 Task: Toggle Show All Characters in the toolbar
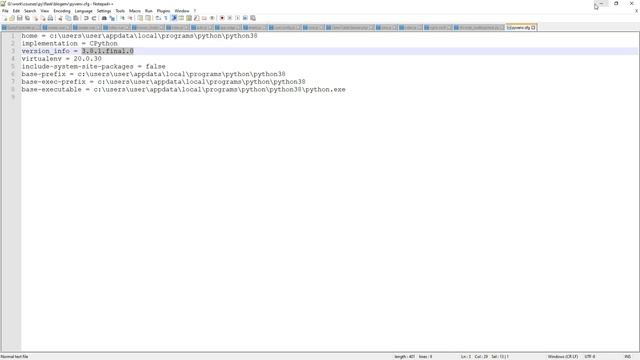166,18
